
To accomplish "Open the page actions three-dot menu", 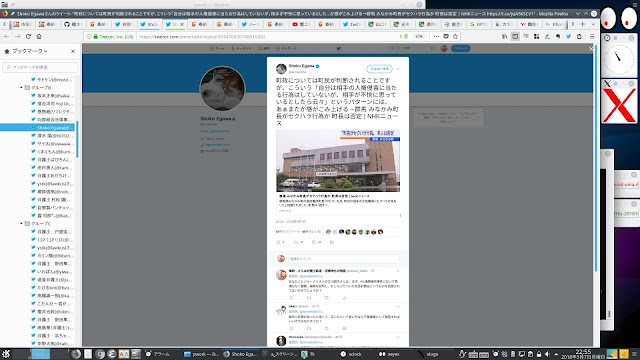I will [436, 36].
